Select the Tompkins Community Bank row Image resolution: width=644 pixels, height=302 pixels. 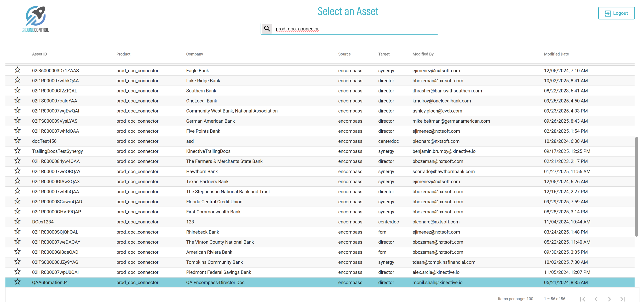click(214, 262)
